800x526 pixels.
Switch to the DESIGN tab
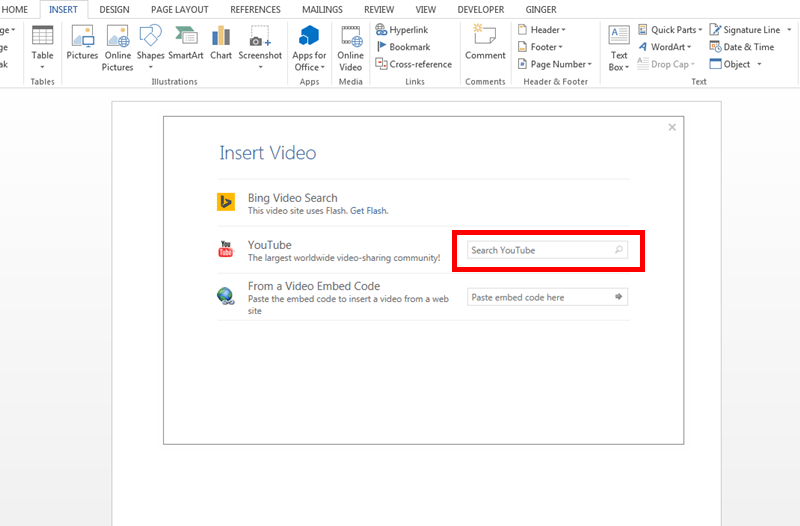click(x=114, y=9)
